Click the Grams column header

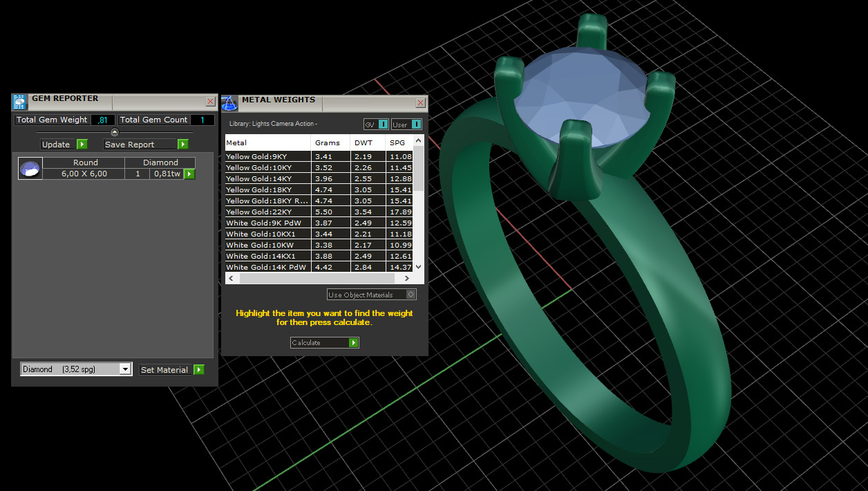[330, 142]
